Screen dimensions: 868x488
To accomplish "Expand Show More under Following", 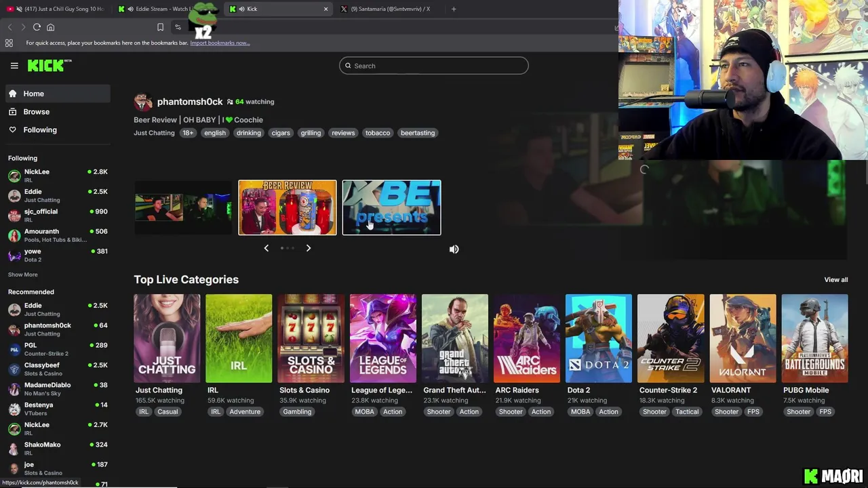I will pyautogui.click(x=23, y=274).
